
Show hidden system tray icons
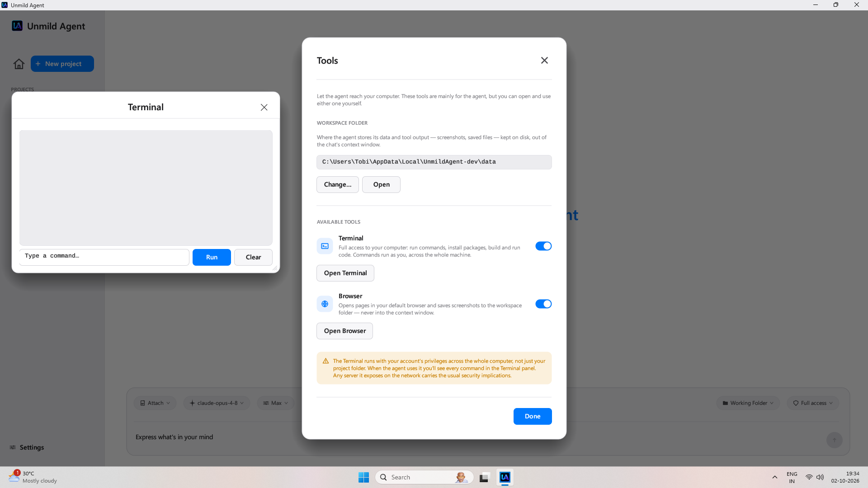(775, 477)
